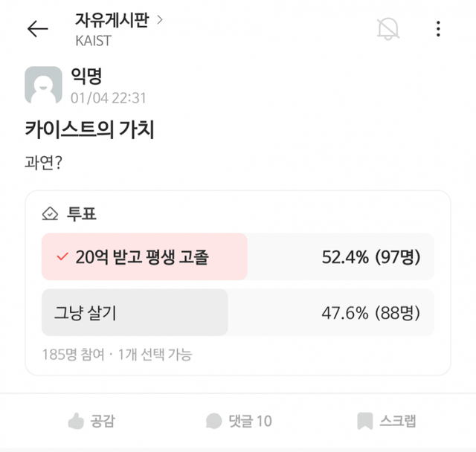
Task: Expand the 자유게시판 board chevron
Action: click(x=159, y=20)
